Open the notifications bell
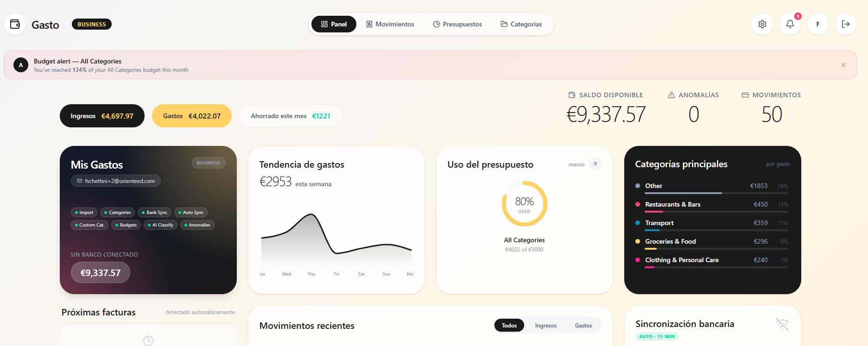Screen dimensions: 868x346 (790, 24)
